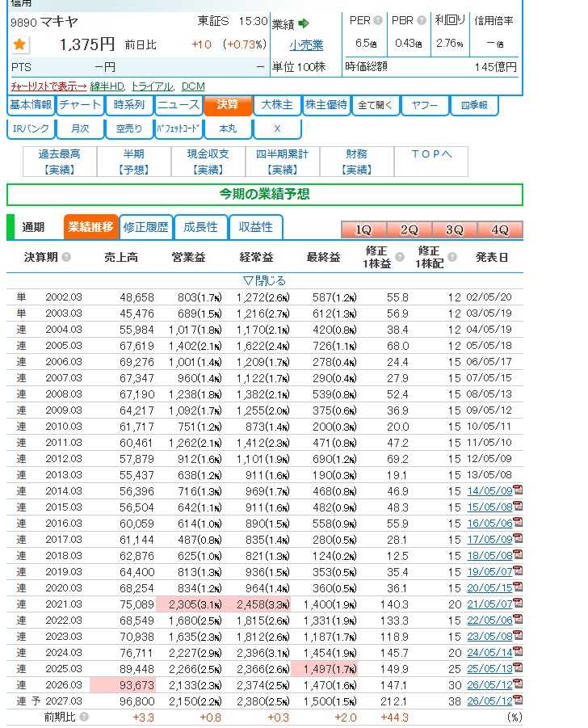Viewport: 588px width, 728px height.
Task: Click the help icon beside 修正1株益
Action: point(400,257)
